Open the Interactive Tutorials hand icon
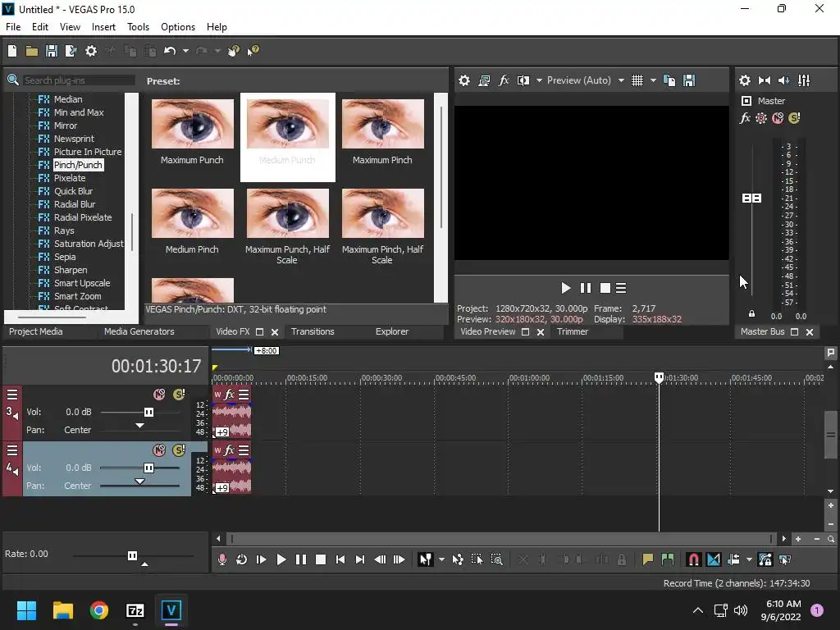 tap(234, 51)
